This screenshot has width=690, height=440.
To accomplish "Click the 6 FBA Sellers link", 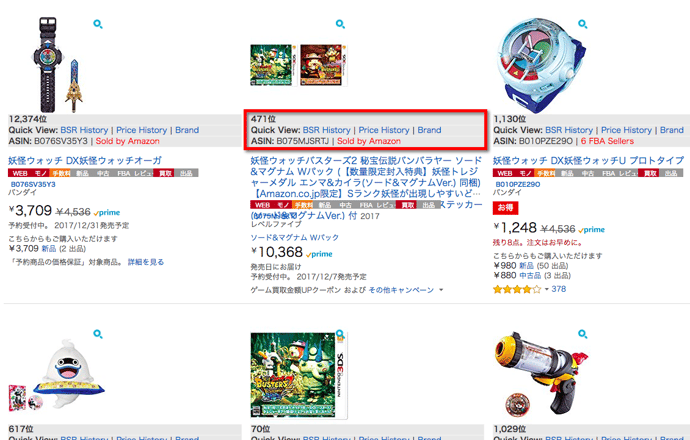I will [x=607, y=141].
